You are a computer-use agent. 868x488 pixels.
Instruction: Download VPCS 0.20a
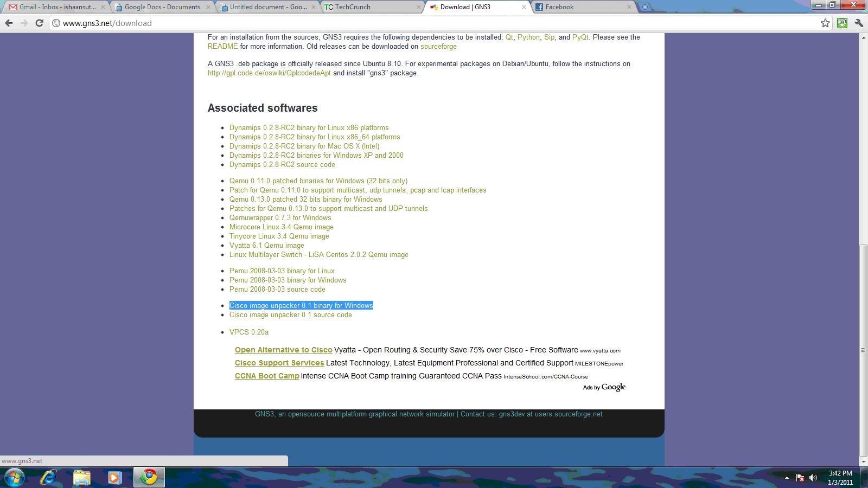[248, 332]
